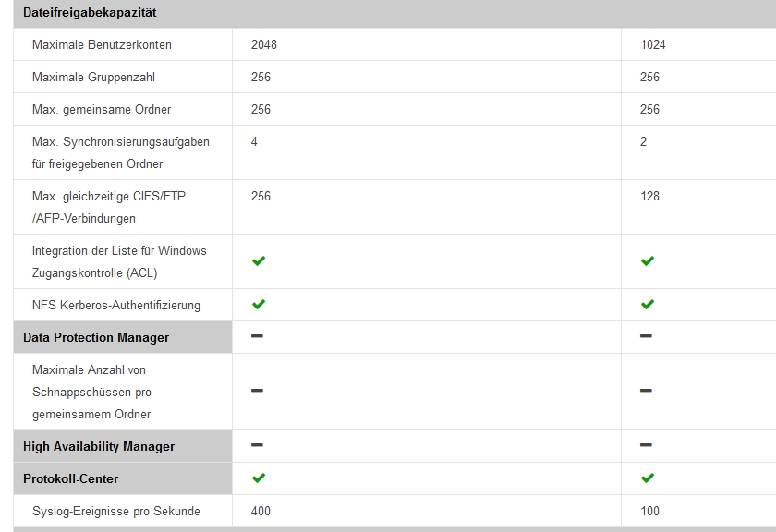The width and height of the screenshot is (776, 532).
Task: Click the 1024 user accounts value
Action: [652, 44]
